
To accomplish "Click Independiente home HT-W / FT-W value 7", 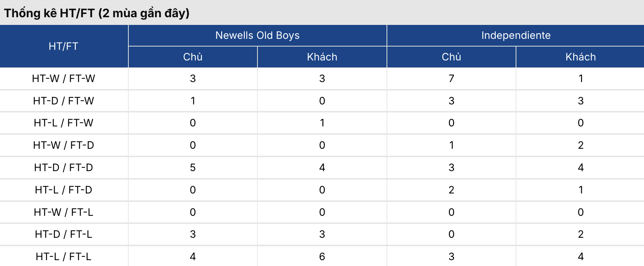I will pyautogui.click(x=451, y=78).
